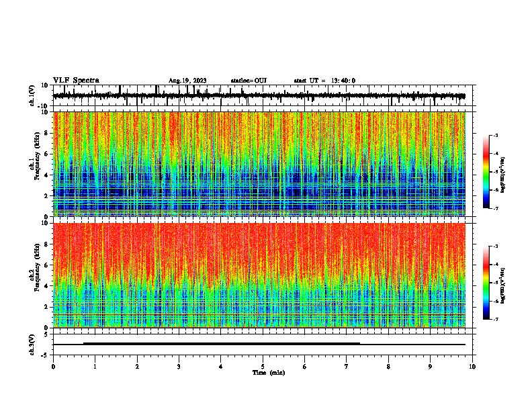Click time-axis tick label '2'
This screenshot has height=411, width=532.
[137, 367]
